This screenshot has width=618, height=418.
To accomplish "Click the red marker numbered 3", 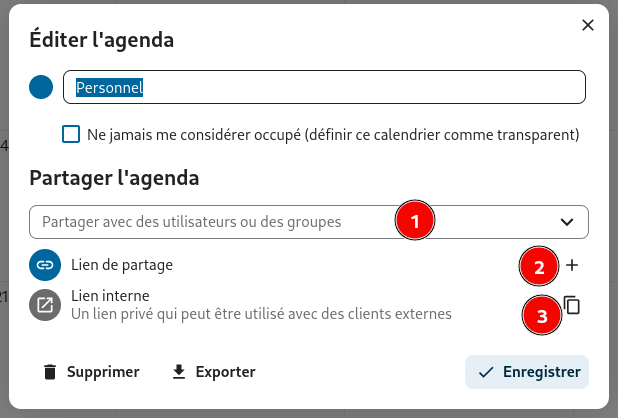I will (x=542, y=316).
